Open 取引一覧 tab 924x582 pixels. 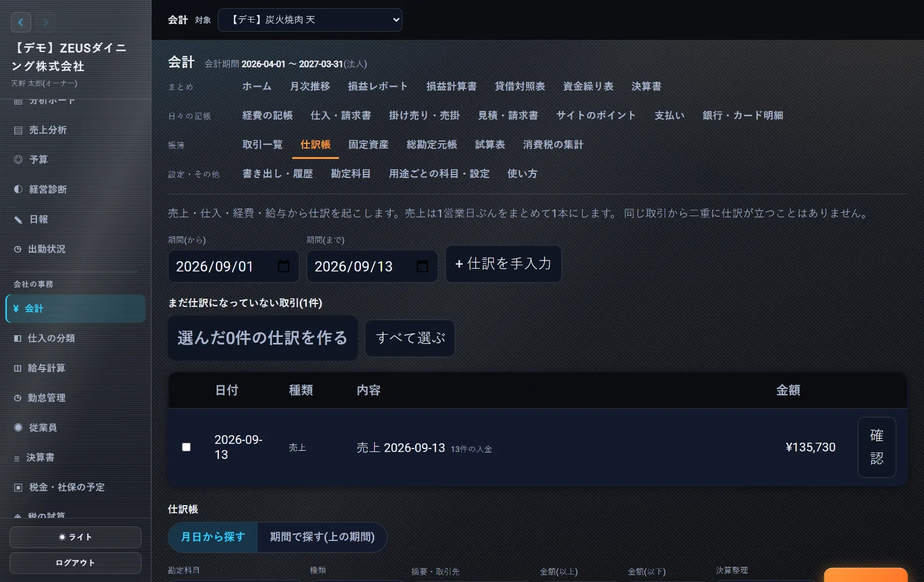click(262, 144)
